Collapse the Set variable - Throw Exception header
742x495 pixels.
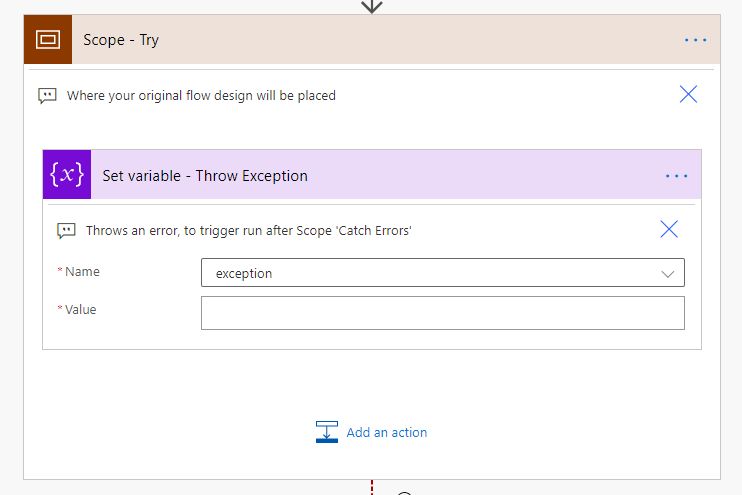pos(372,175)
